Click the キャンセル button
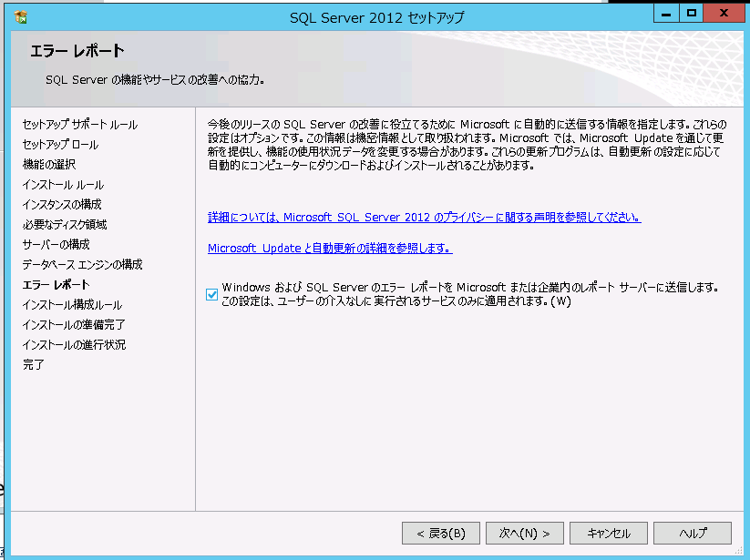The height and width of the screenshot is (560, 750). [x=609, y=533]
